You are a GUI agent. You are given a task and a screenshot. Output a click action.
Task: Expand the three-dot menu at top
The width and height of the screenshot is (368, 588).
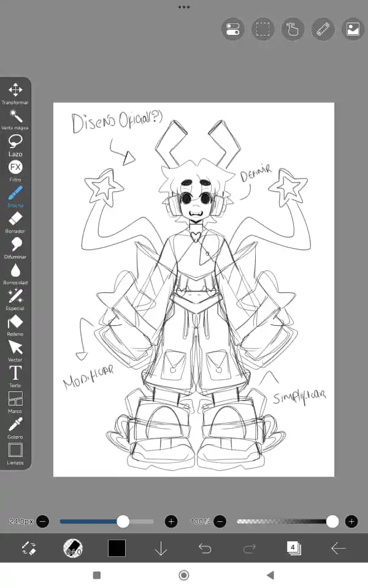tap(184, 7)
